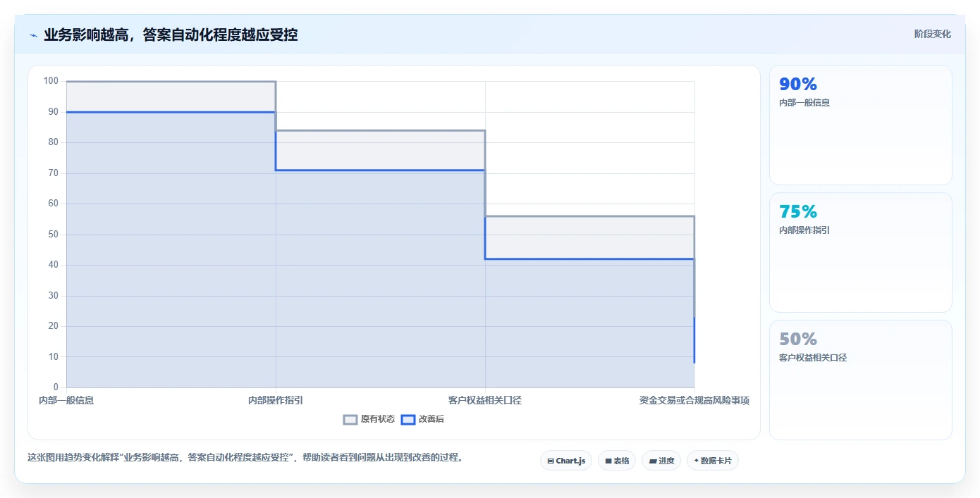Select the 表格 tag
980x498 pixels.
(617, 461)
